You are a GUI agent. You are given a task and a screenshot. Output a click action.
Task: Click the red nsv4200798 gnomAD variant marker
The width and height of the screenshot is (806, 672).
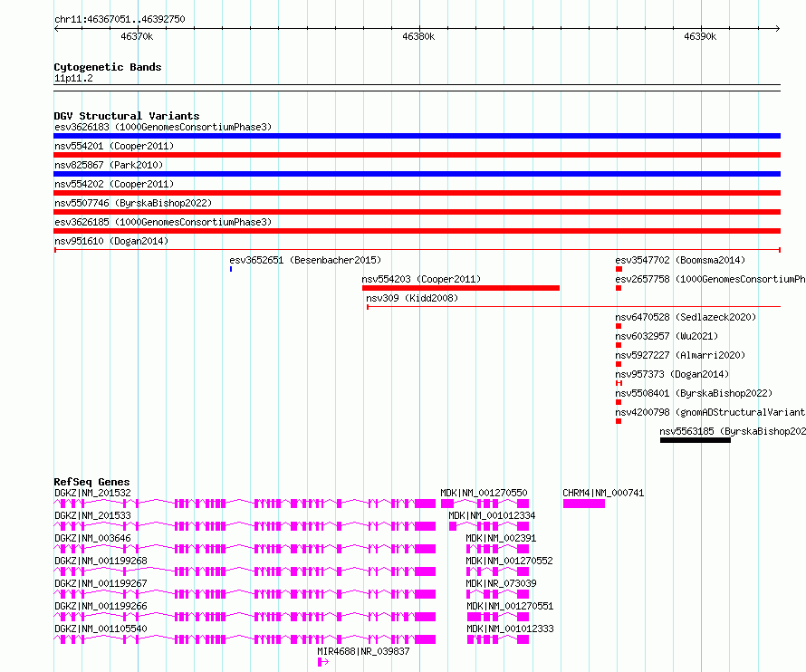pyautogui.click(x=619, y=421)
